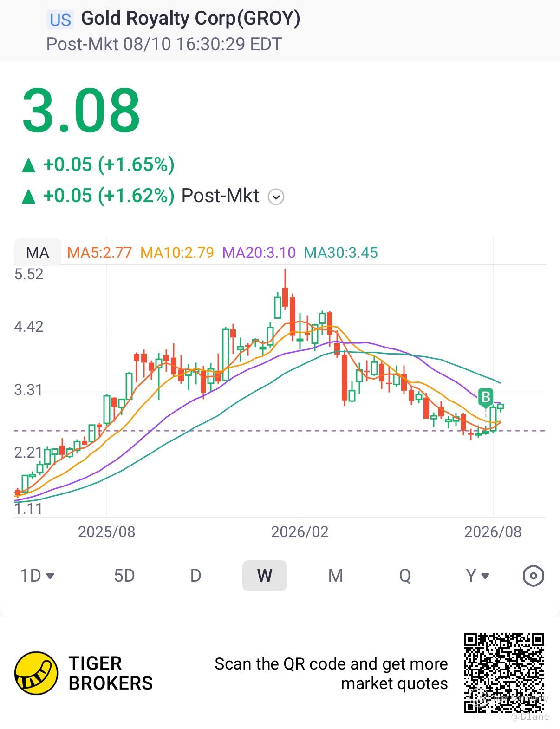Click the MA20:3.10 value
The image size is (560, 729).
pyautogui.click(x=259, y=252)
